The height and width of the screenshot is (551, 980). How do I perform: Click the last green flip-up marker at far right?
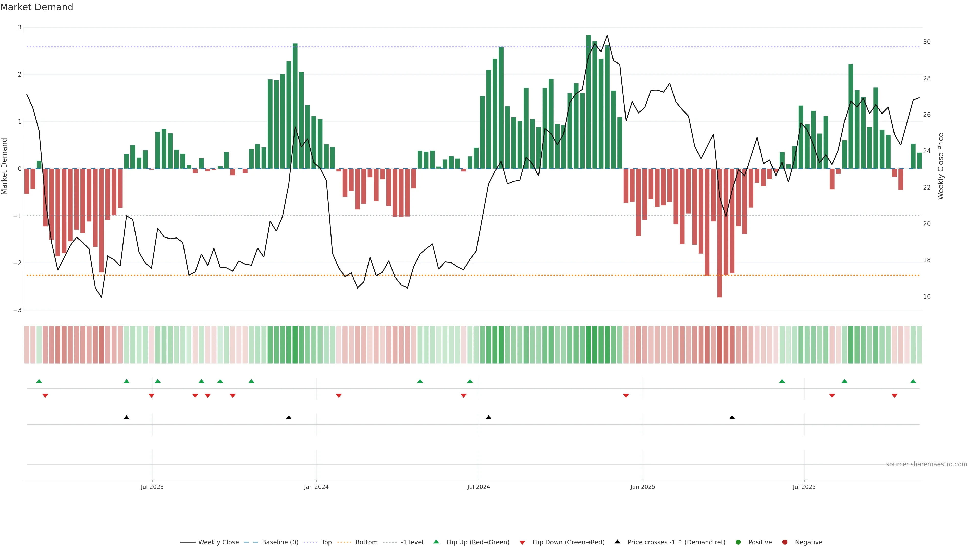click(x=913, y=381)
